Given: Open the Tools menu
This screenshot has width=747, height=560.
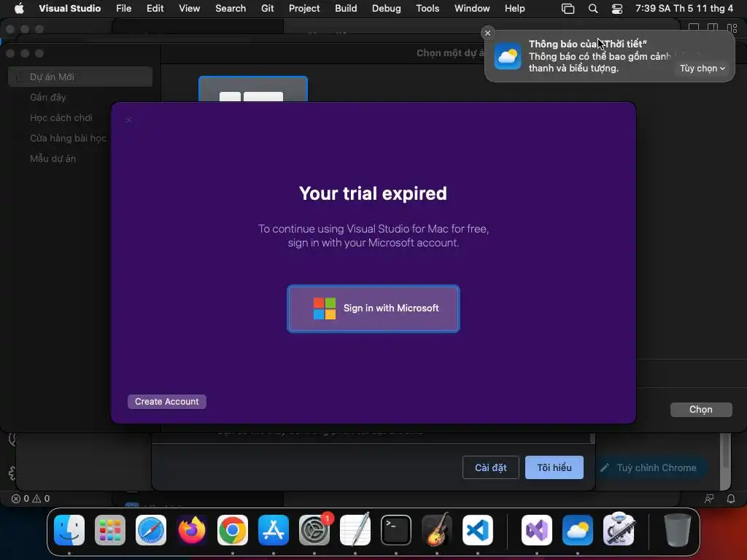Looking at the screenshot, I should click(x=427, y=8).
